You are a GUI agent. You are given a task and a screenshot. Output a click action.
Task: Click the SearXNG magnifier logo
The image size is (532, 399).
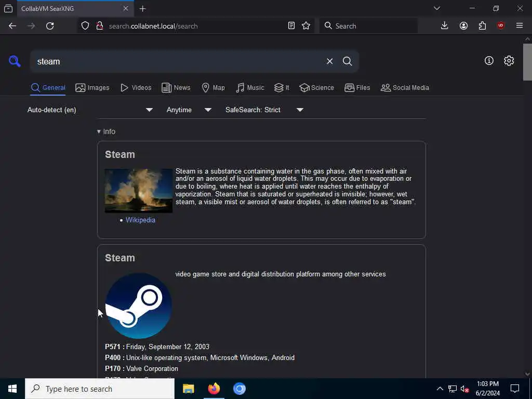click(x=15, y=61)
